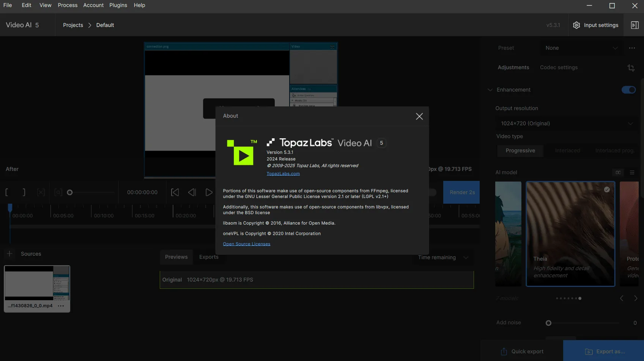Click the green Video AI play logo

coord(242,152)
